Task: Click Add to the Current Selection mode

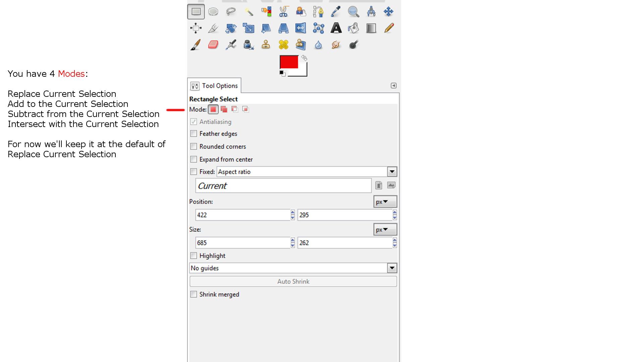Action: click(x=224, y=109)
